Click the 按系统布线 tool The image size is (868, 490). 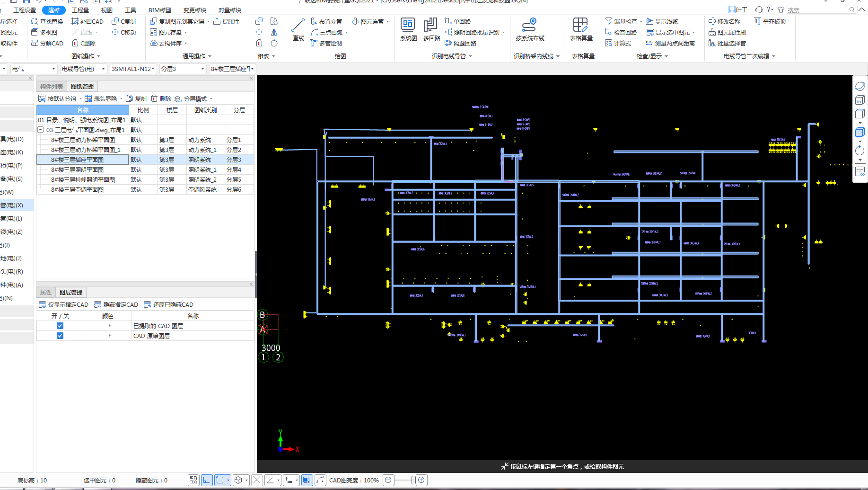[x=530, y=30]
